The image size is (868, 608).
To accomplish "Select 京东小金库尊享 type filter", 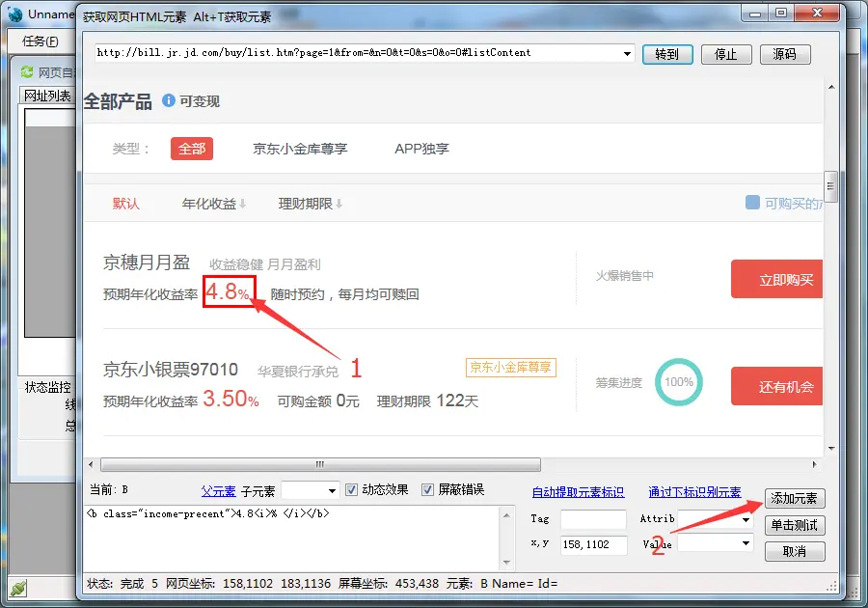I will click(x=300, y=149).
